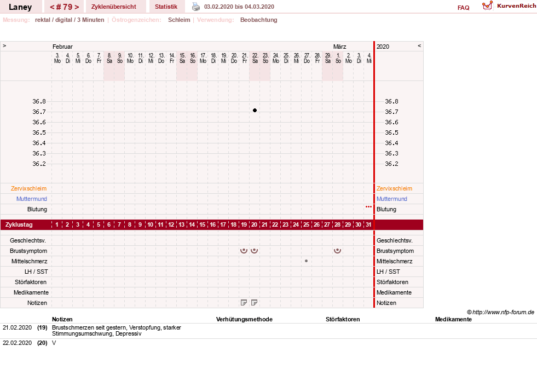Select the date range 03.02.2020 bis 04.03.2020

click(x=239, y=7)
